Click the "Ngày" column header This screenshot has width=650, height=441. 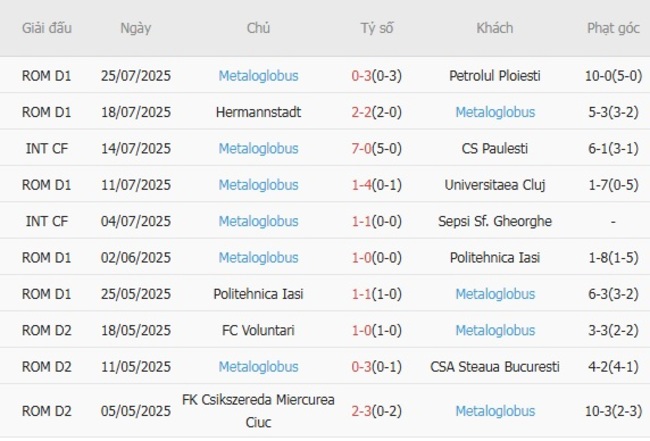(136, 28)
